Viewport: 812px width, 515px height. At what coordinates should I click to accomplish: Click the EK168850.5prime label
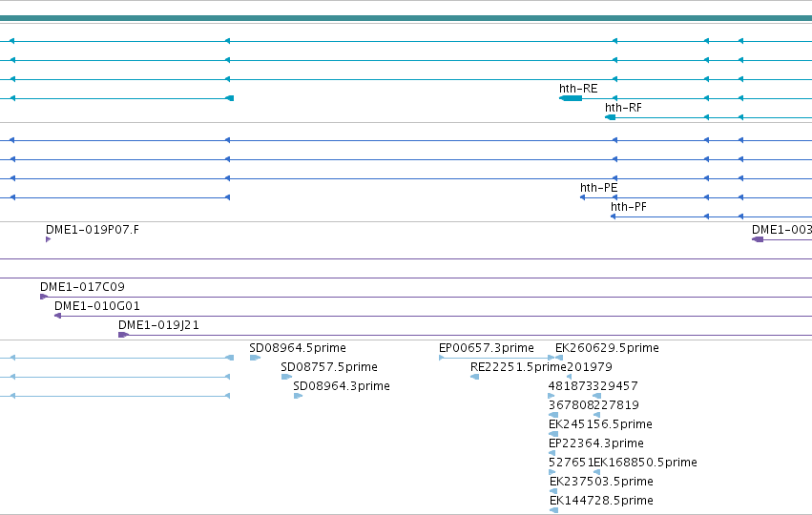tap(645, 463)
